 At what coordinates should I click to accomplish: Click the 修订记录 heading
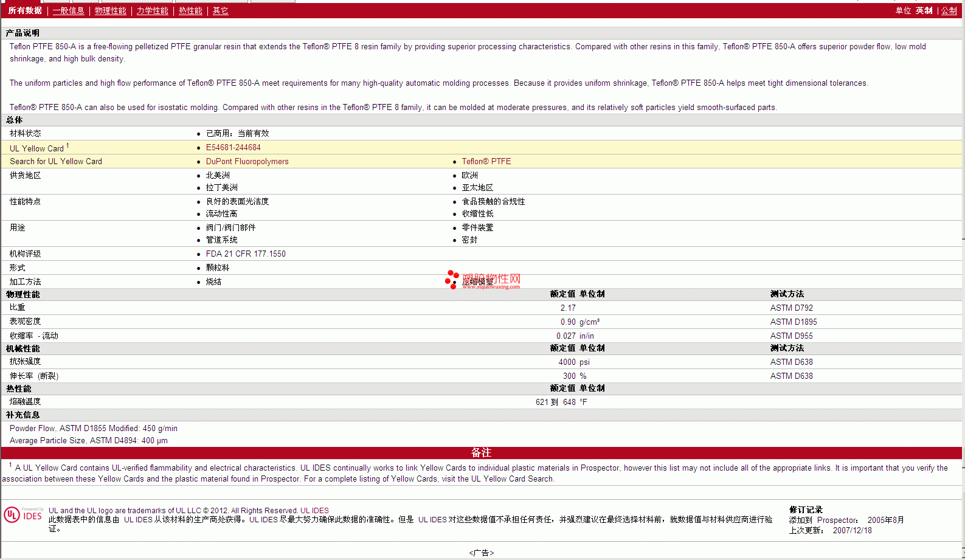click(806, 510)
